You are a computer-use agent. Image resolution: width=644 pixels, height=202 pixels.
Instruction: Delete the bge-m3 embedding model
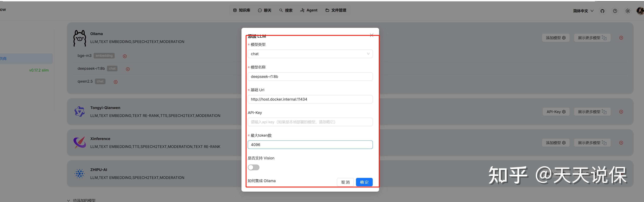(x=125, y=56)
